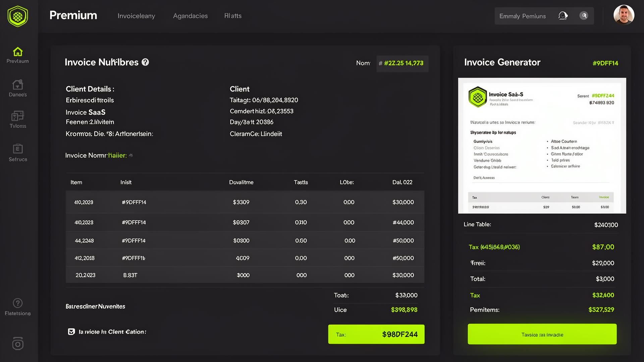Select the row with amount $0307
The image size is (644, 362).
245,222
